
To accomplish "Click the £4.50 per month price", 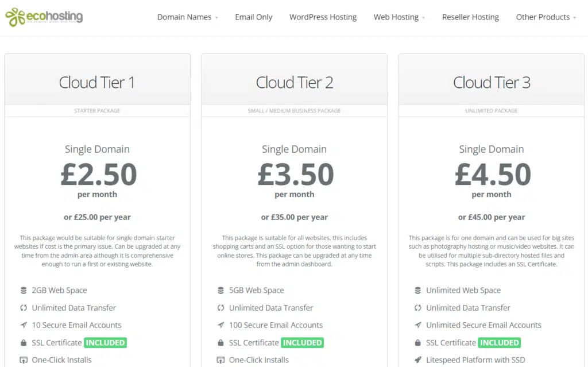I will click(492, 179).
